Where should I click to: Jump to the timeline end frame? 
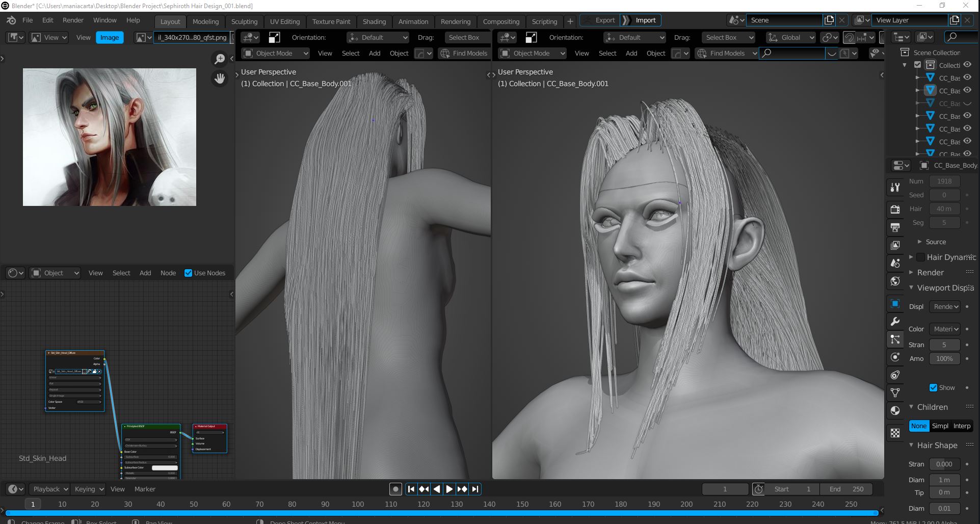click(x=475, y=489)
